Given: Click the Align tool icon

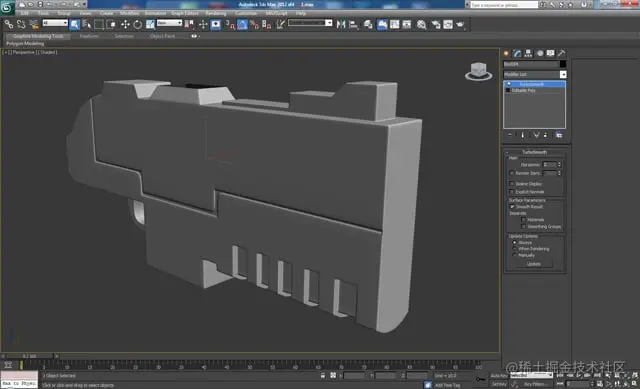Looking at the screenshot, I should pyautogui.click(x=353, y=24).
